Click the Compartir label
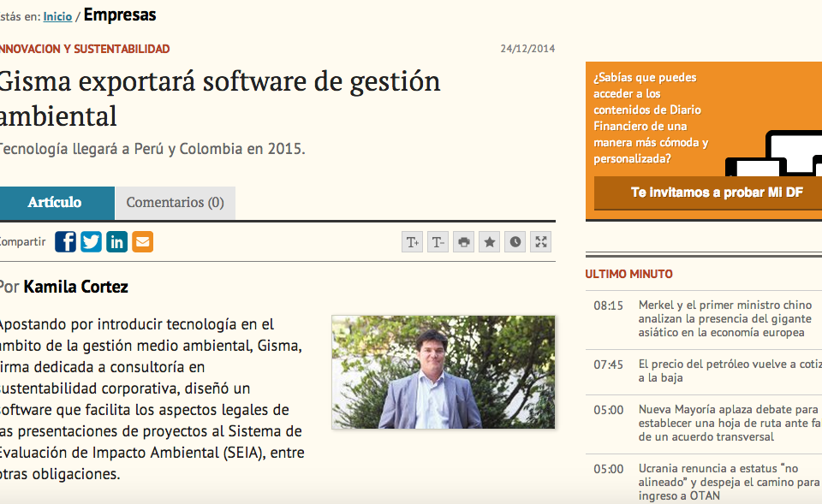The image size is (822, 504). tap(22, 242)
